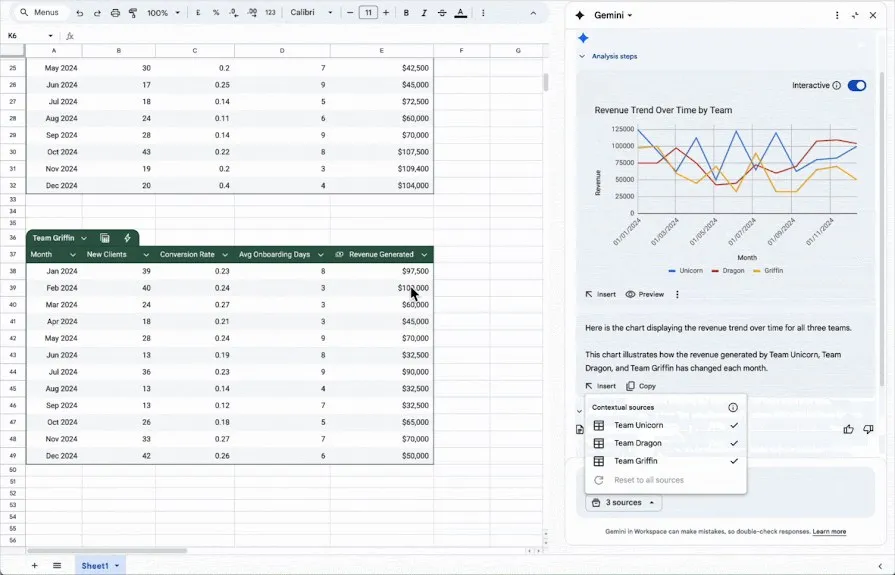Select column F header
The image size is (895, 575).
tap(461, 51)
